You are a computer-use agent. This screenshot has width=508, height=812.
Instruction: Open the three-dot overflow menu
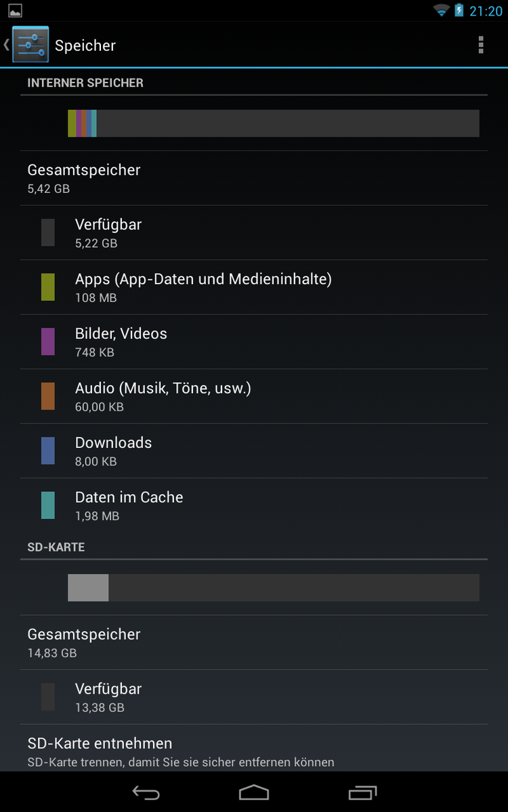[481, 45]
